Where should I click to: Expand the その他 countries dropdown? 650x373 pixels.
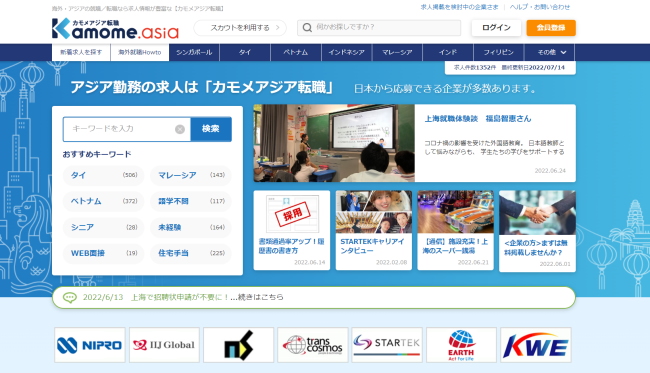pyautogui.click(x=550, y=53)
